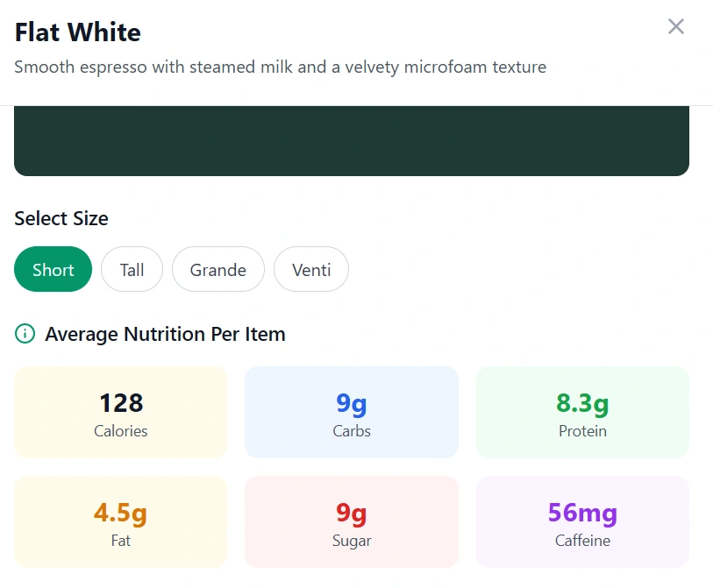Image resolution: width=713 pixels, height=588 pixels.
Task: Click the drink description text
Action: [281, 67]
